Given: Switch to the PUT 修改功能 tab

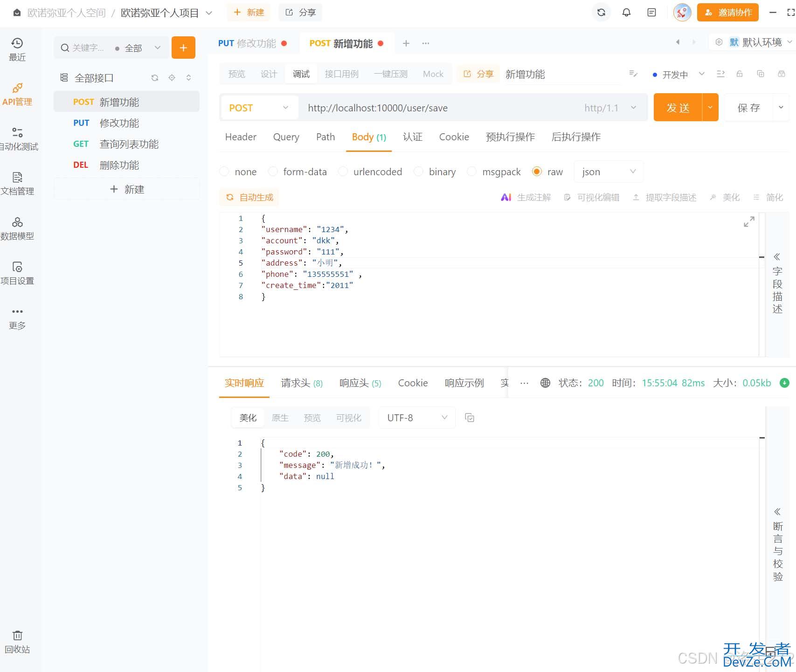Looking at the screenshot, I should (x=252, y=43).
